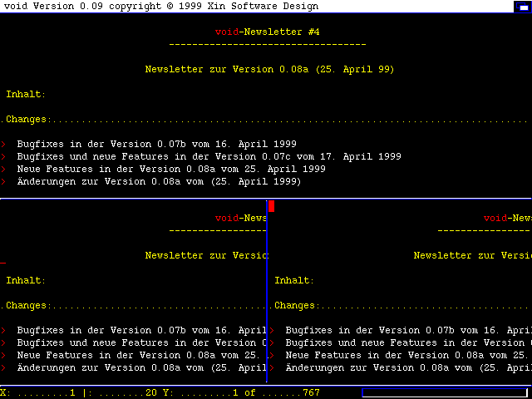
Task: Click the red block atop the blue divider
Action: click(x=271, y=206)
